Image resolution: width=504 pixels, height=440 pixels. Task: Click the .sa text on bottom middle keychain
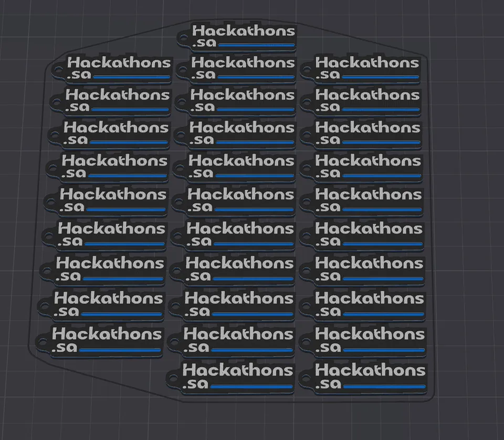coord(195,384)
